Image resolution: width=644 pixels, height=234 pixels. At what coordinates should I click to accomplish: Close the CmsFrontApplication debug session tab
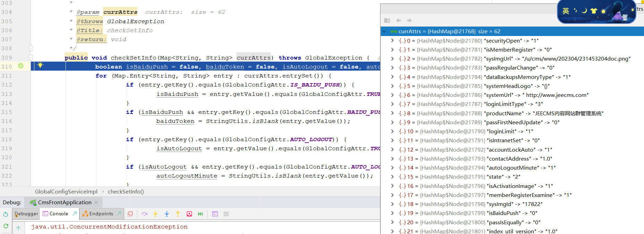96,202
